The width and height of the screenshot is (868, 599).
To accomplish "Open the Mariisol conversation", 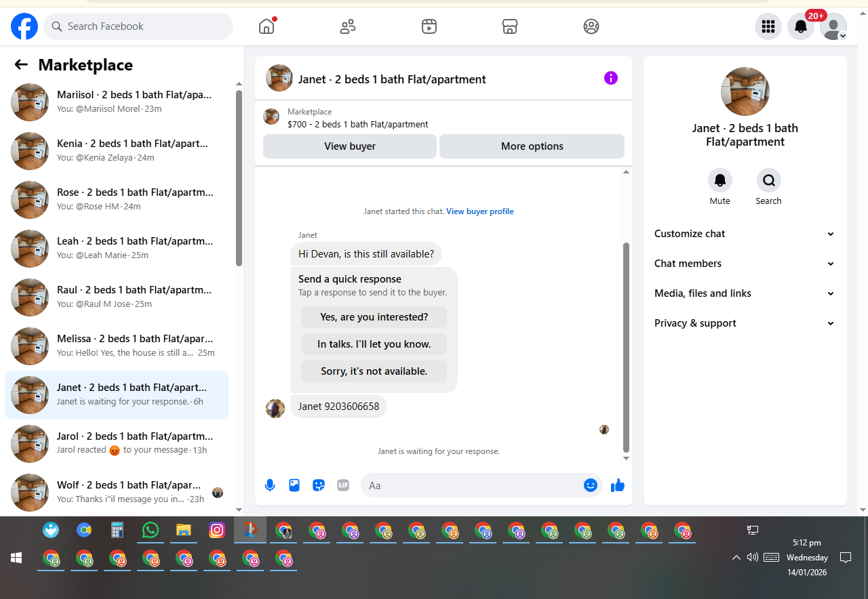I will (117, 102).
